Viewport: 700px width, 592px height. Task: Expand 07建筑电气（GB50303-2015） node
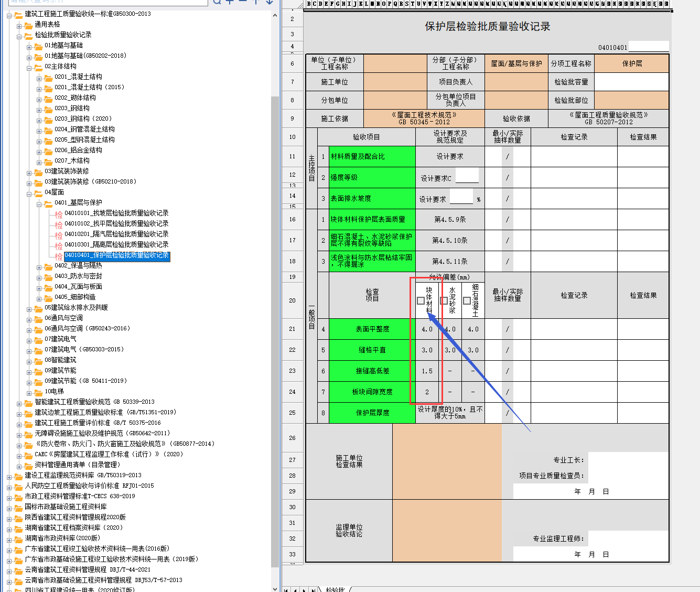[x=29, y=351]
